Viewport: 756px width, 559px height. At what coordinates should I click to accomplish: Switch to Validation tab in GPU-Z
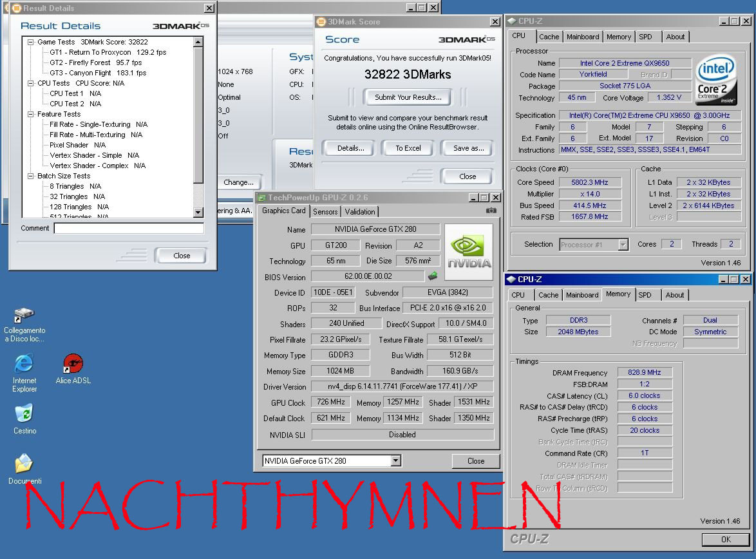click(360, 212)
